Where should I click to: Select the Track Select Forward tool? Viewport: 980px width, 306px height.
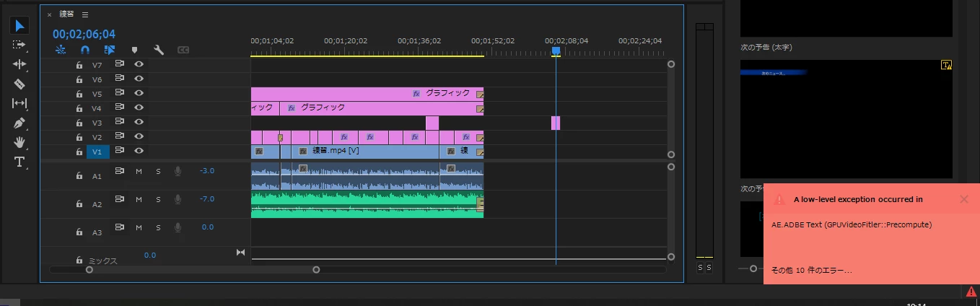point(19,45)
